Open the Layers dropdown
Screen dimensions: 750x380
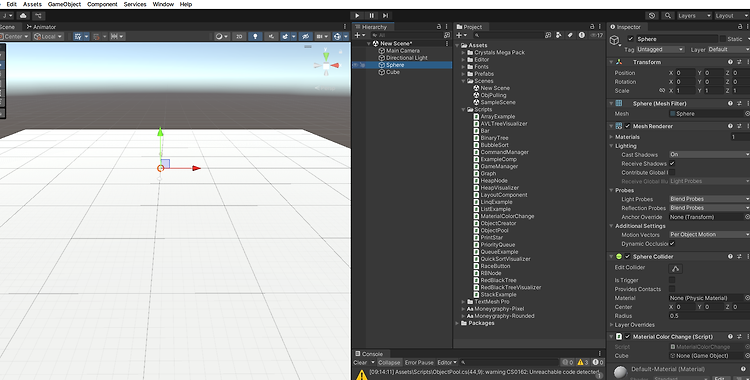694,16
